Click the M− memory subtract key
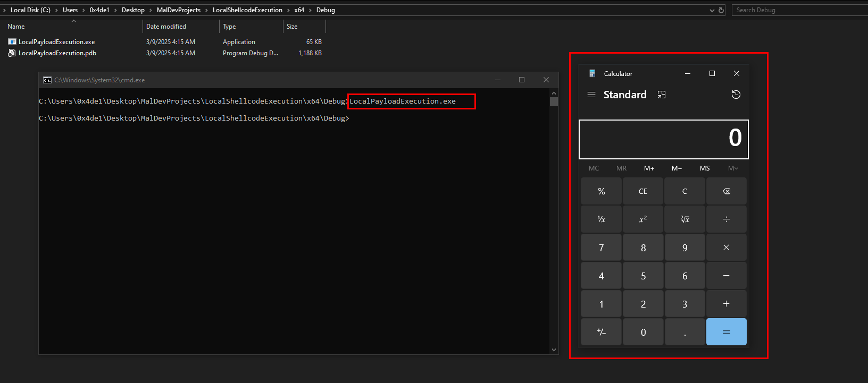The width and height of the screenshot is (868, 383). (x=677, y=168)
